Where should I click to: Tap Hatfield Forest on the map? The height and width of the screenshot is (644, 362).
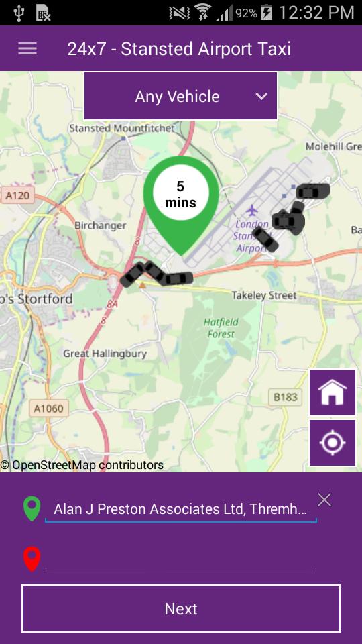coord(221,328)
